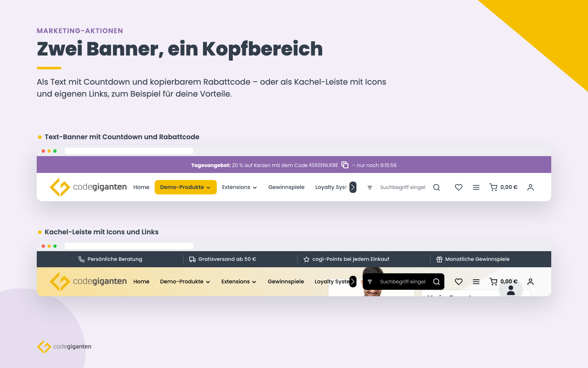Click the 'Tagesangebot:' banner label

click(x=211, y=165)
